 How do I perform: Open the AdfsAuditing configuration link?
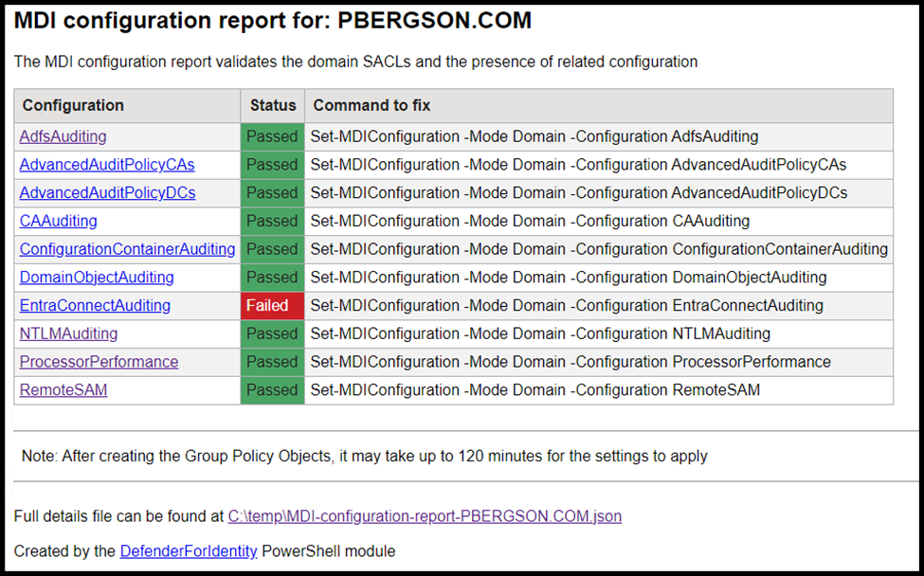point(63,136)
